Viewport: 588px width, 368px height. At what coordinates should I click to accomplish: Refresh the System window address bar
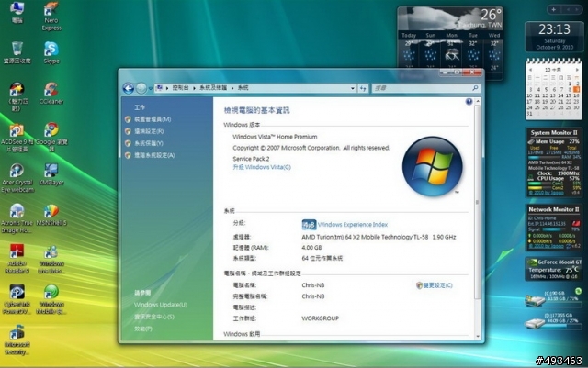pyautogui.click(x=363, y=88)
